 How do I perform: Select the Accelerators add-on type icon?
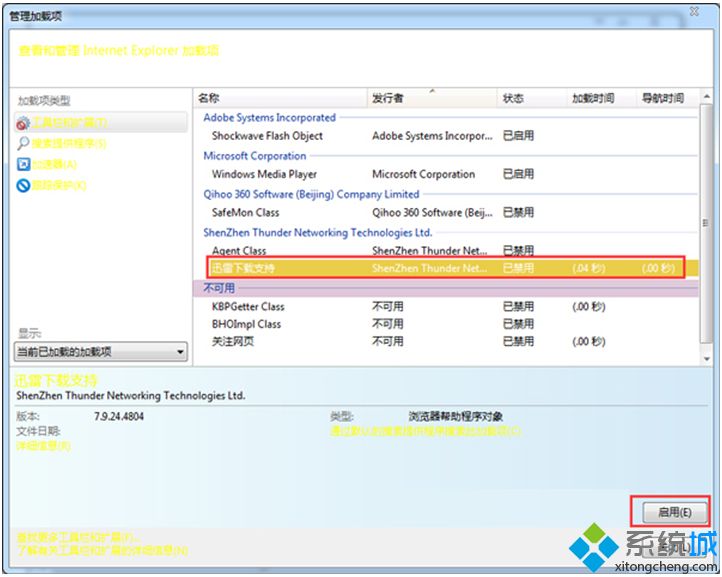click(23, 164)
